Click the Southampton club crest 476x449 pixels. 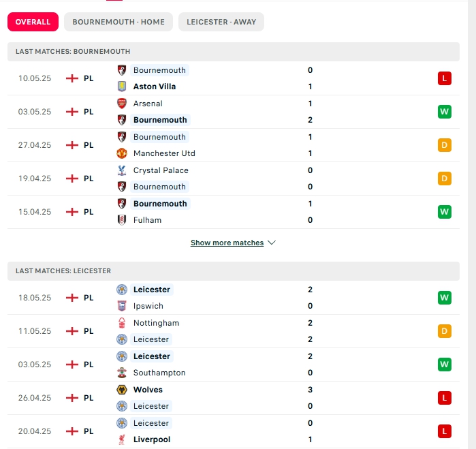point(122,373)
